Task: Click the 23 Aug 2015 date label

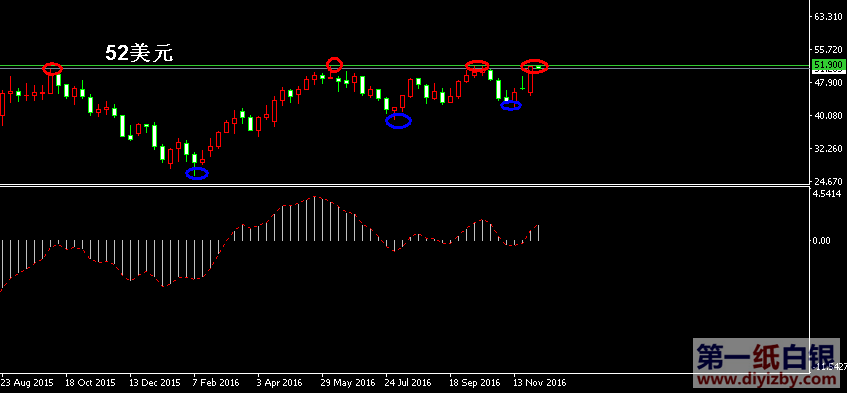Action: point(28,383)
